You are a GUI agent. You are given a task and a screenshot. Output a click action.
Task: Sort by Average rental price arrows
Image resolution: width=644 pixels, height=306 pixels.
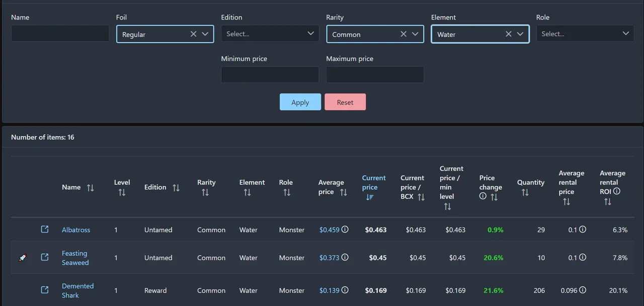tap(567, 201)
